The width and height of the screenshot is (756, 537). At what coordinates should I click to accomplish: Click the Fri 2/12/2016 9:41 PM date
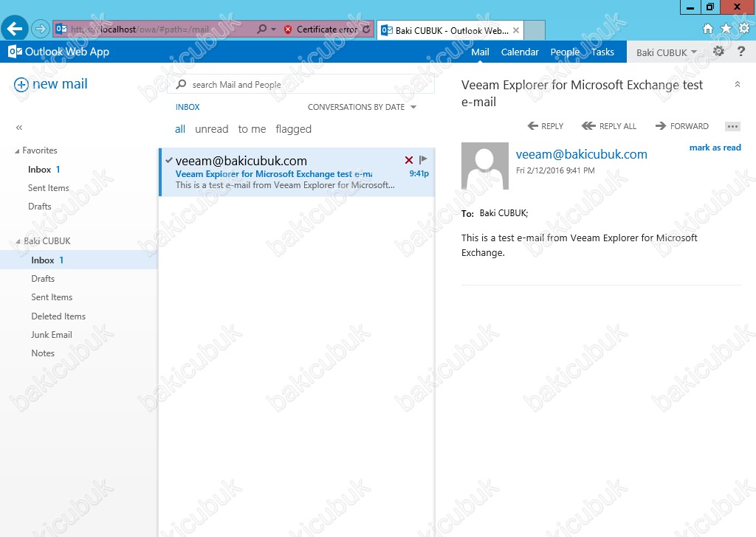click(555, 170)
